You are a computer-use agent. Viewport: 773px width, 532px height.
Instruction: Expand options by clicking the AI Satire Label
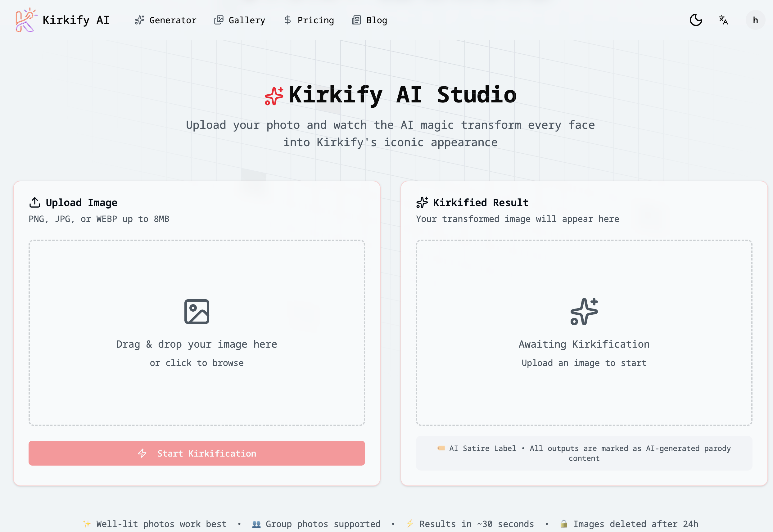482,448
